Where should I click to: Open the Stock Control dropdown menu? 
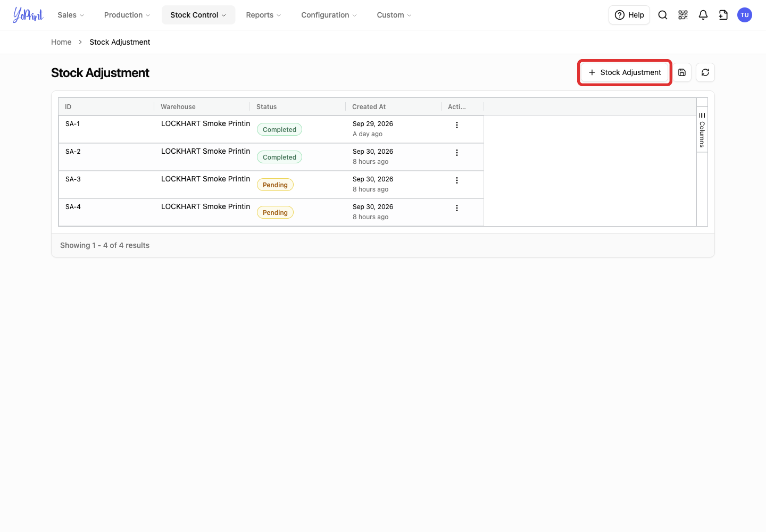pyautogui.click(x=198, y=15)
